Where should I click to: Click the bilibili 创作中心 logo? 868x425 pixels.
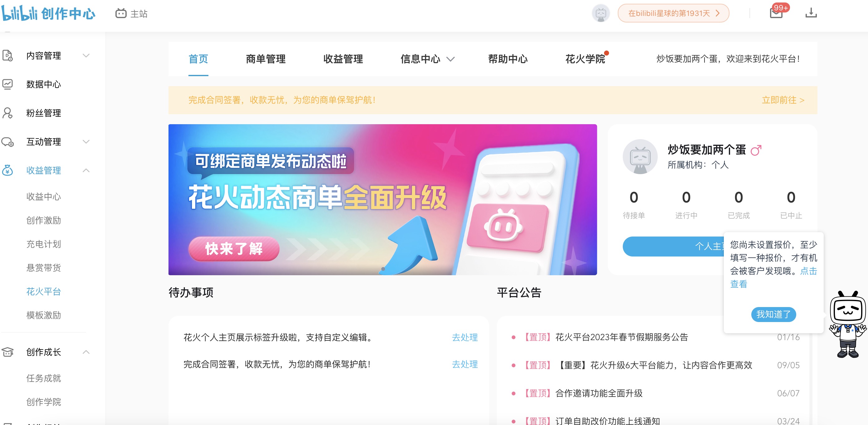point(49,13)
